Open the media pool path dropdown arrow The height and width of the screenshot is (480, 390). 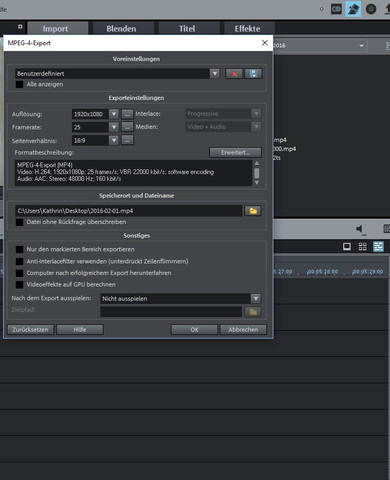pos(361,46)
